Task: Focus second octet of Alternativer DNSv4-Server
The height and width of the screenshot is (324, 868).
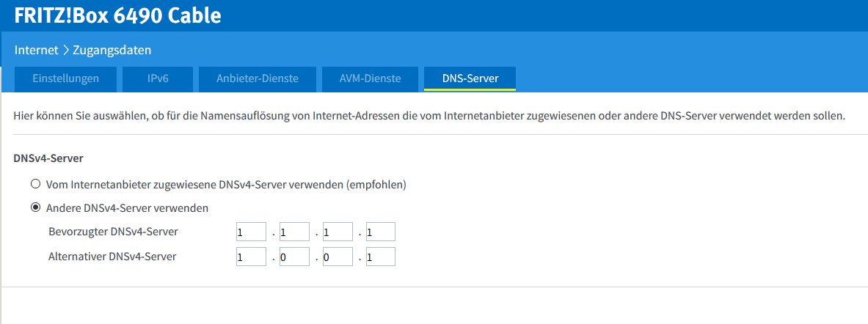Action: 293,257
